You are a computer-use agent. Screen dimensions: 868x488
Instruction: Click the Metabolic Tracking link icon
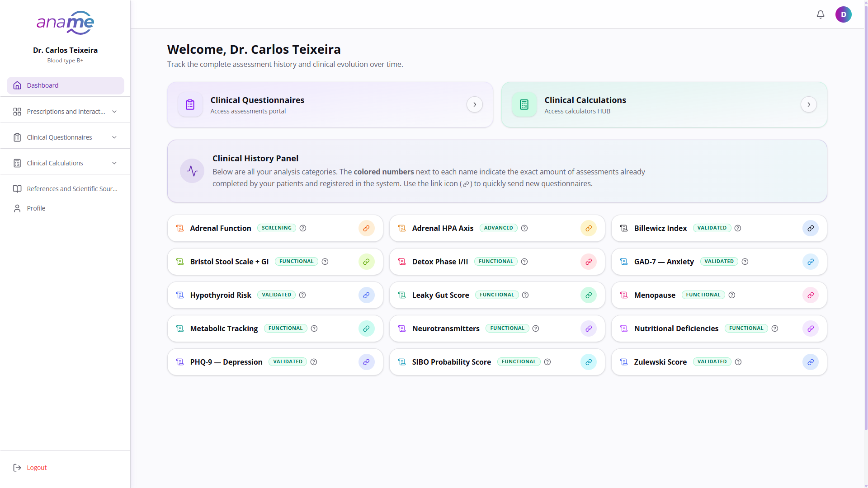tap(367, 328)
